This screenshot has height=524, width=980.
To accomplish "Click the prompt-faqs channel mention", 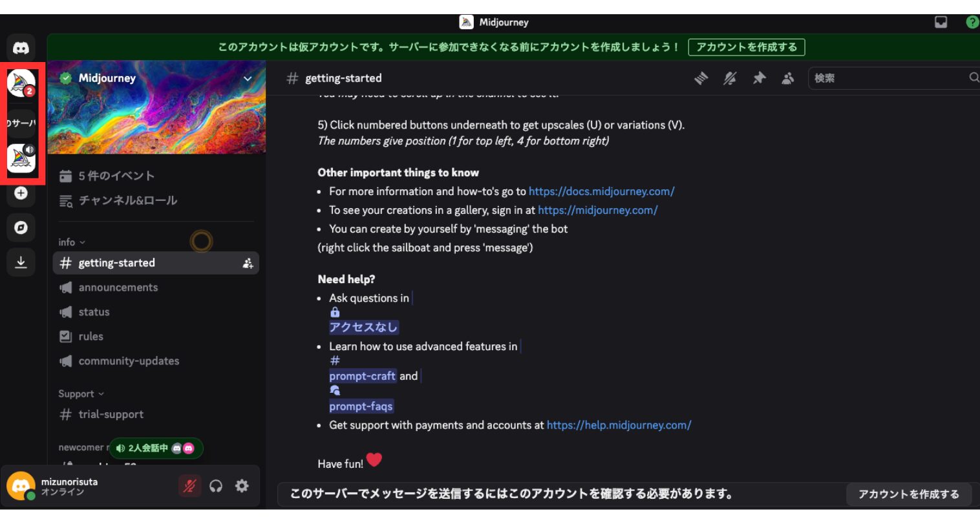I will tap(361, 406).
